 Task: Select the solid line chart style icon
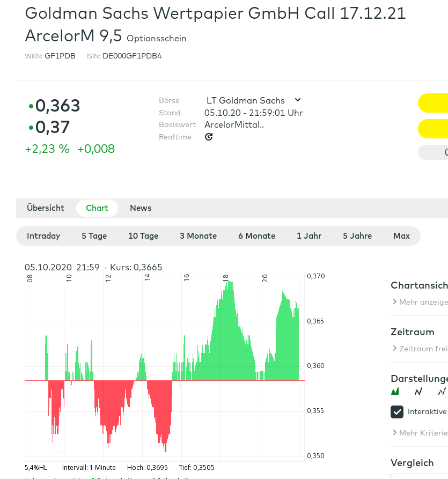pyautogui.click(x=418, y=392)
